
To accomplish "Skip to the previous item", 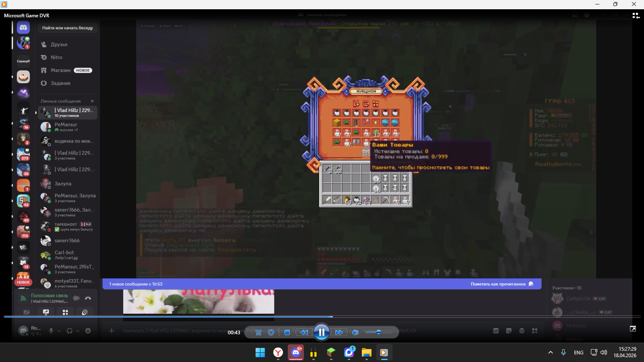I will [304, 332].
